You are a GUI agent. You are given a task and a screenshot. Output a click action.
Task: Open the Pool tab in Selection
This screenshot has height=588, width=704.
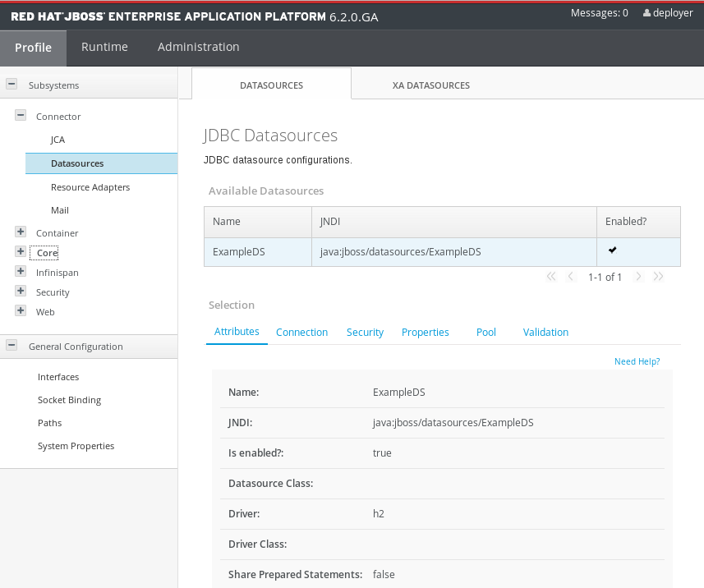(x=486, y=333)
